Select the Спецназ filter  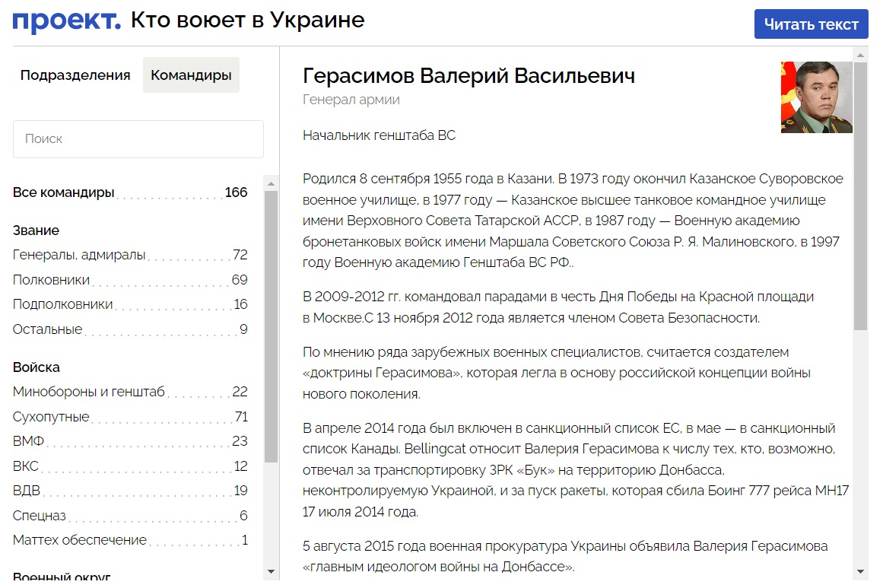37,515
